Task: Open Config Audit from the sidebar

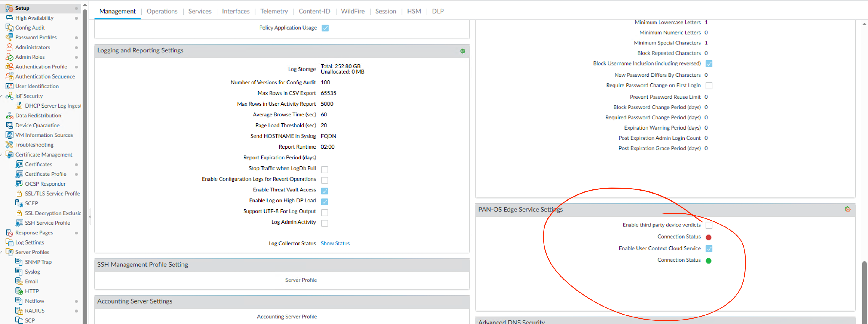Action: pyautogui.click(x=9, y=27)
